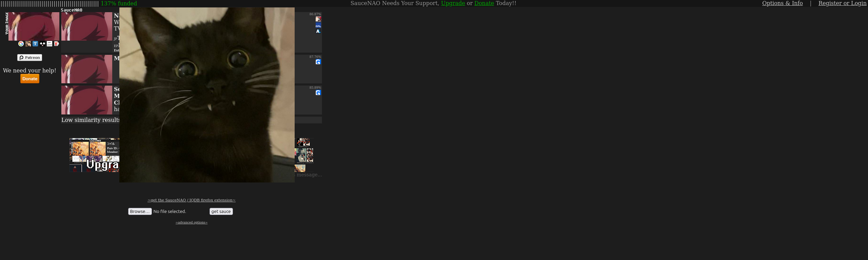Click Browse to choose a file

coord(140,211)
